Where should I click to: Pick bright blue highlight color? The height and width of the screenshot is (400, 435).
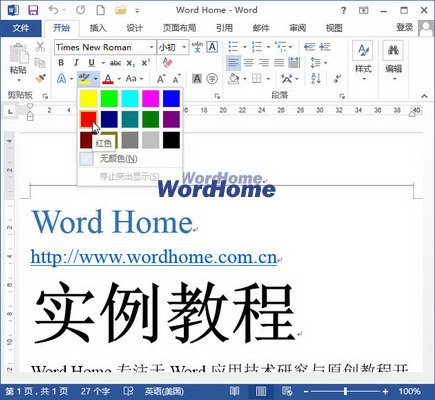[171, 98]
